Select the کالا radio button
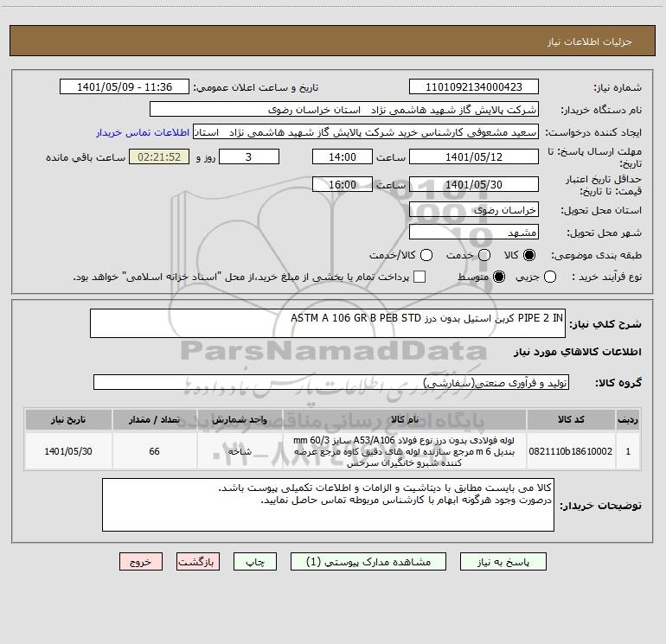Viewport: 666px width, 644px height. pos(529,255)
